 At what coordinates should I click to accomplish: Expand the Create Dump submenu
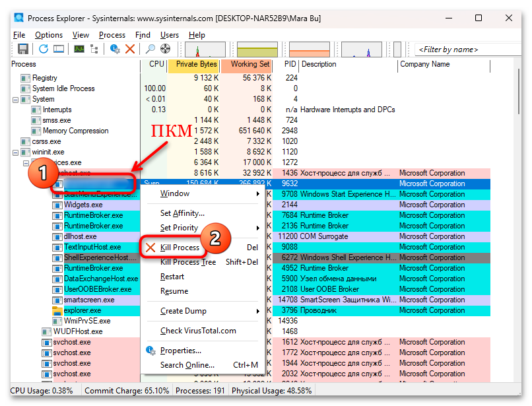point(202,311)
